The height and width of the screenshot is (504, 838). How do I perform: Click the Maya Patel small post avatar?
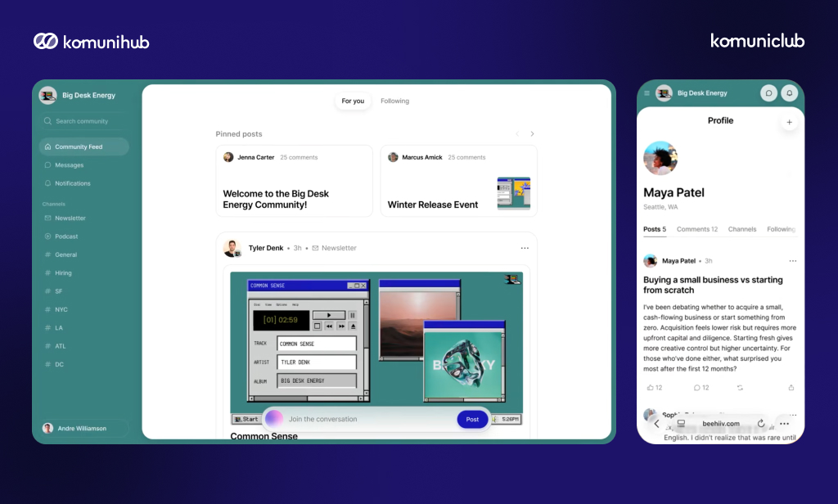click(651, 261)
